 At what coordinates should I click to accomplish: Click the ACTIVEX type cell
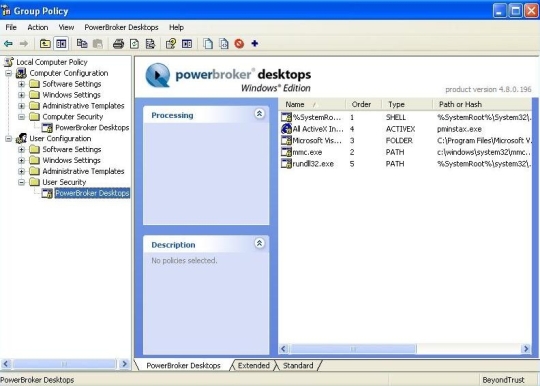(x=400, y=129)
